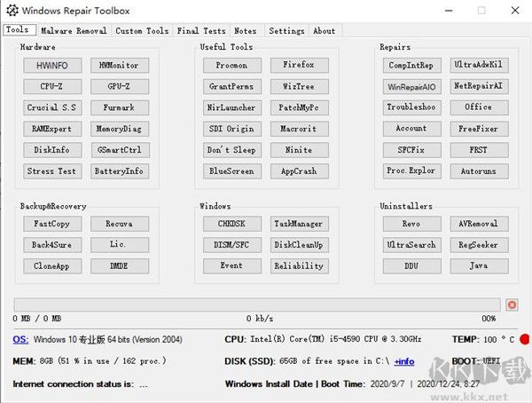Open the About tab
The image size is (532, 403).
(x=325, y=30)
